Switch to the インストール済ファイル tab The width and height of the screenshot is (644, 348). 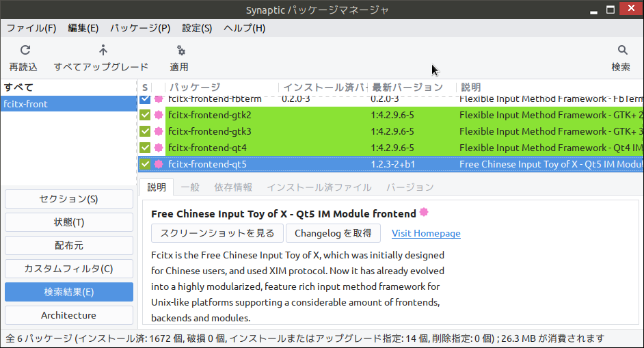pyautogui.click(x=319, y=187)
